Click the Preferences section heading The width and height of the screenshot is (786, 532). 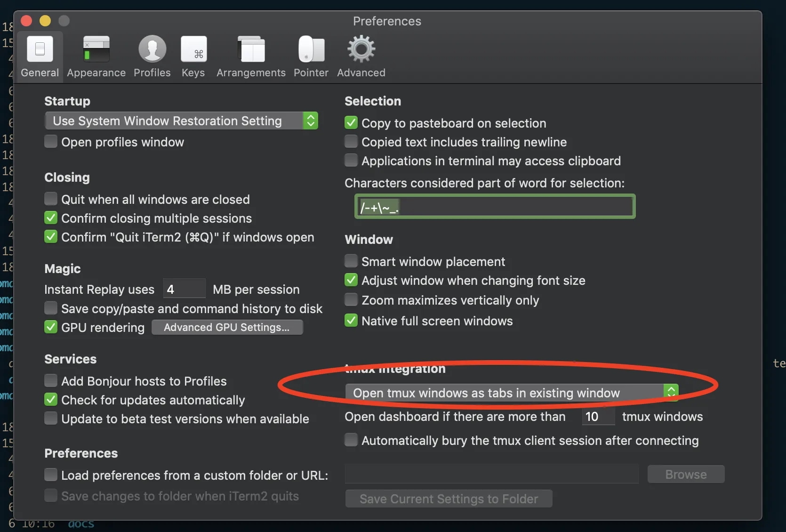[81, 453]
